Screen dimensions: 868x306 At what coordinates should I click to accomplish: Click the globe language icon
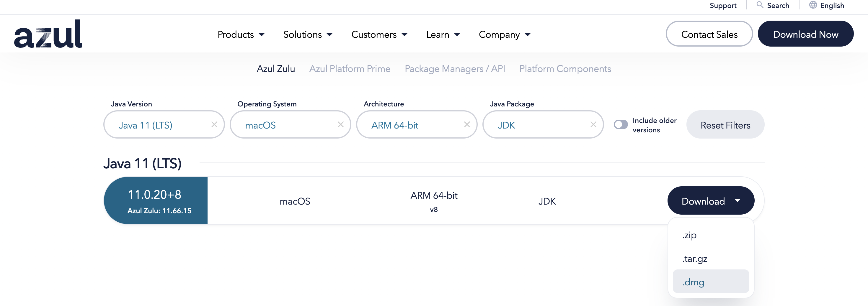(813, 5)
